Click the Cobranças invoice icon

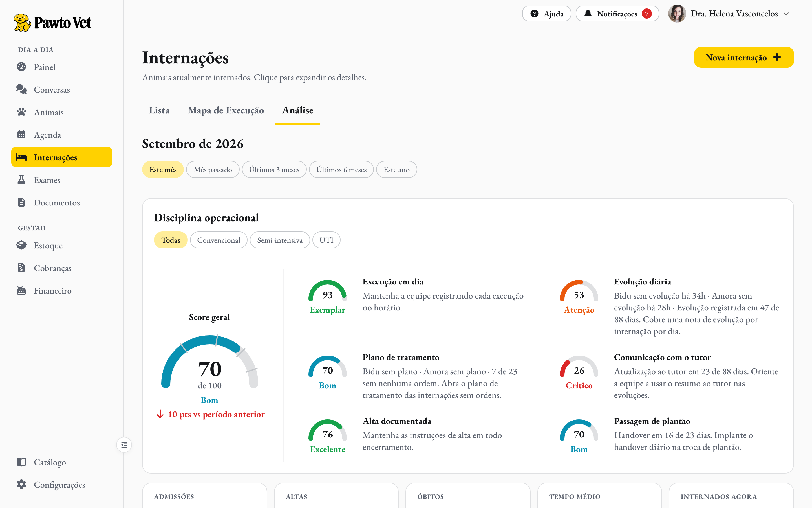[21, 268]
